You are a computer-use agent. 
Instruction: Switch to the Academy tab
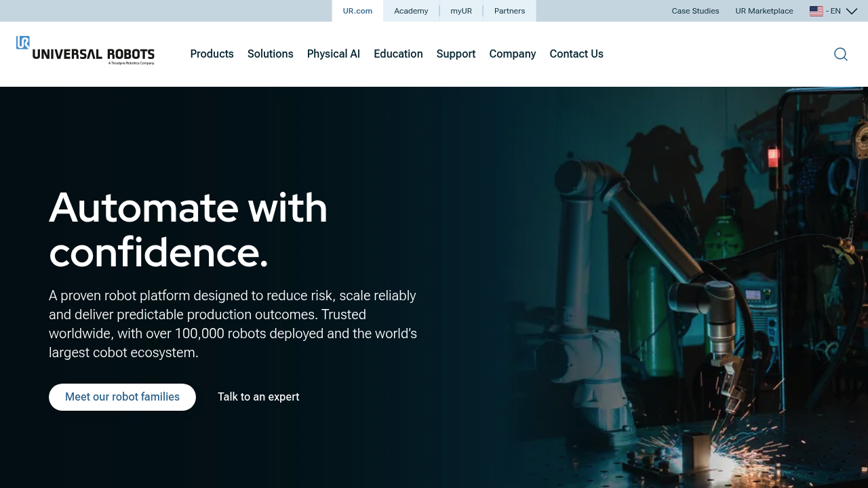tap(411, 11)
